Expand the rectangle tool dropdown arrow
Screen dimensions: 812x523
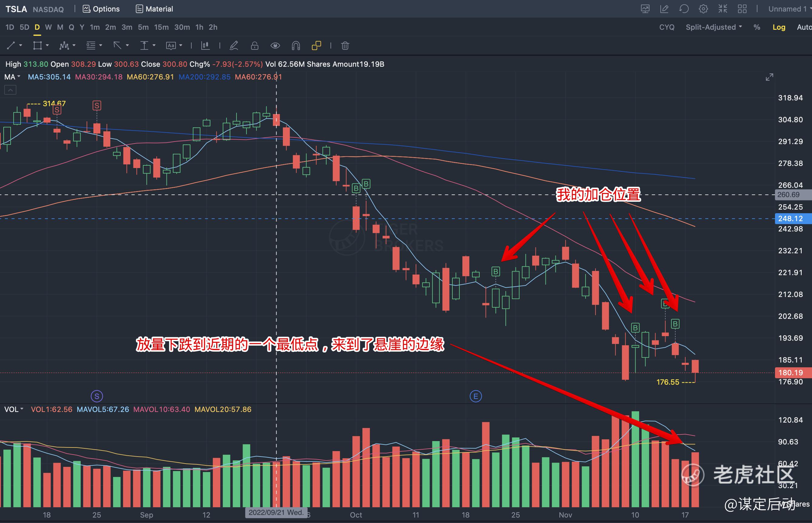(x=47, y=45)
